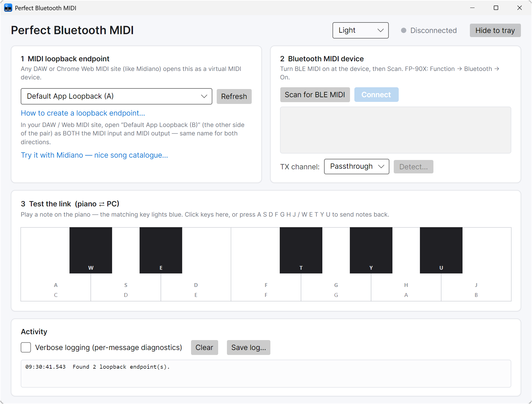Viewport: 532px width, 404px height.
Task: Click the Connect button
Action: click(x=376, y=95)
